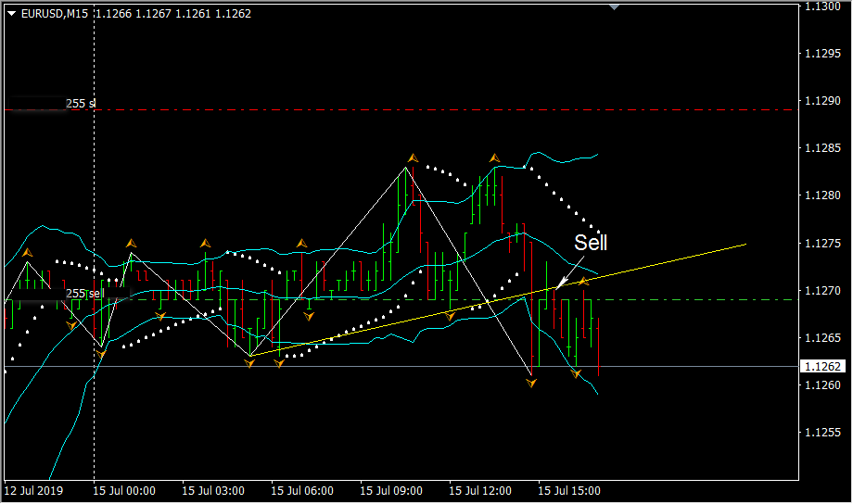The image size is (853, 504).
Task: Click the 1.1270 price axis label
Action: [822, 290]
